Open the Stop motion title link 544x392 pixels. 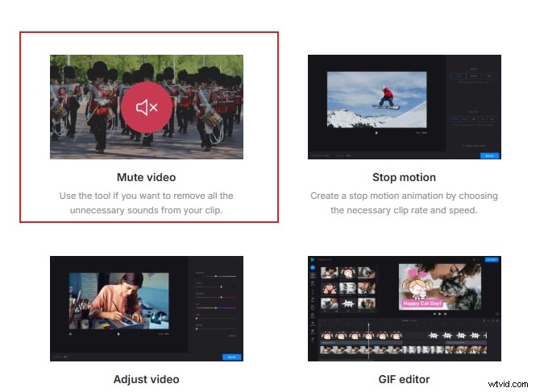(x=404, y=177)
